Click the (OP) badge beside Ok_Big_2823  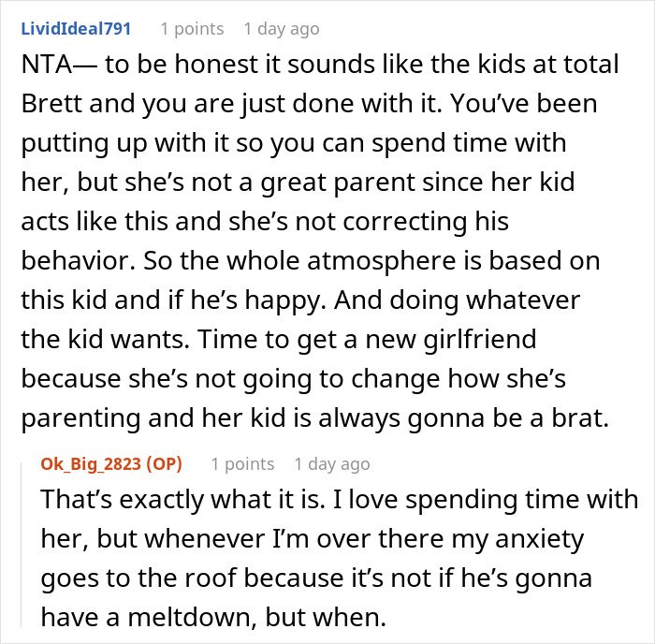[165, 464]
